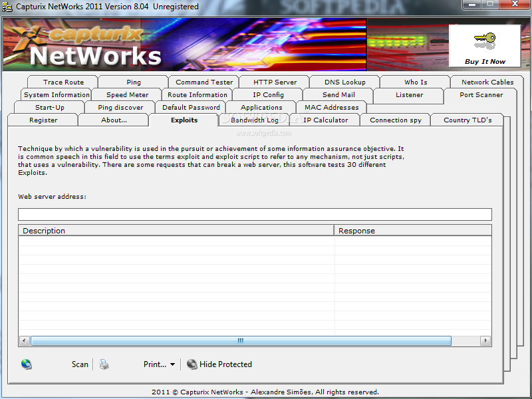Open the MAC Addresses tab
The image size is (532, 399).
(x=331, y=107)
